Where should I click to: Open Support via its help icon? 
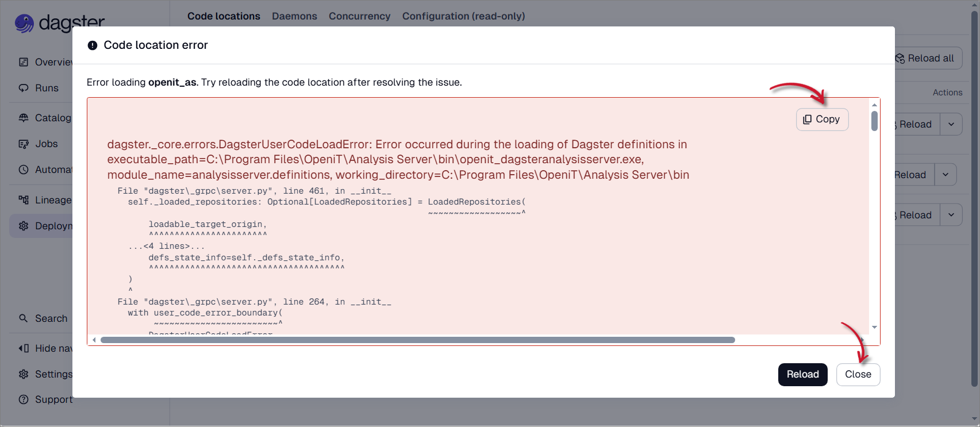pyautogui.click(x=24, y=399)
